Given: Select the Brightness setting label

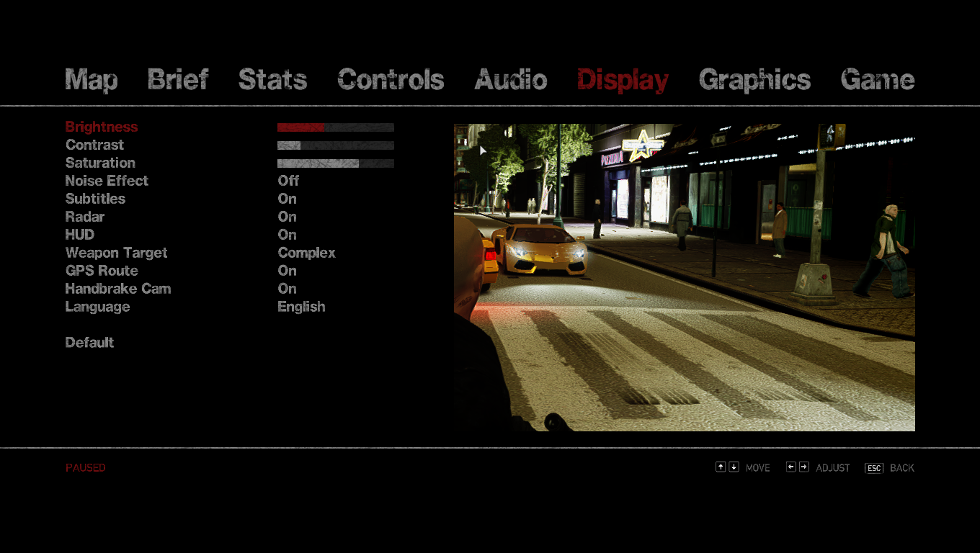Looking at the screenshot, I should [x=102, y=127].
